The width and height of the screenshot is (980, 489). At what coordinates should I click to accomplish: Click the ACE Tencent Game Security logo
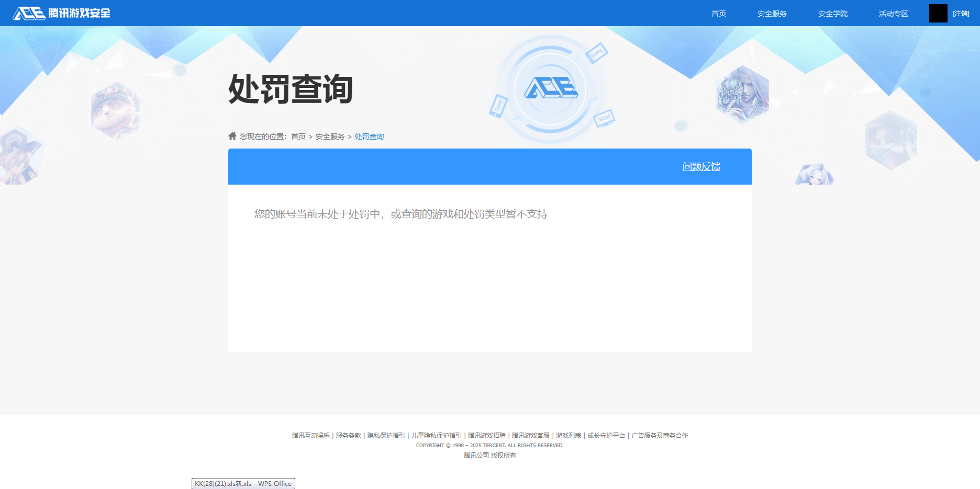click(62, 13)
